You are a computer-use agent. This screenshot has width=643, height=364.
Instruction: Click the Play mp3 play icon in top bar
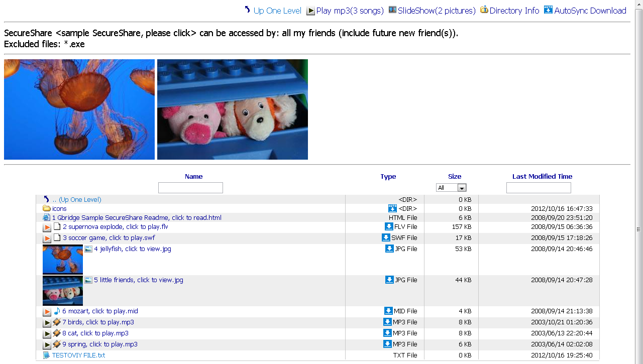[311, 11]
